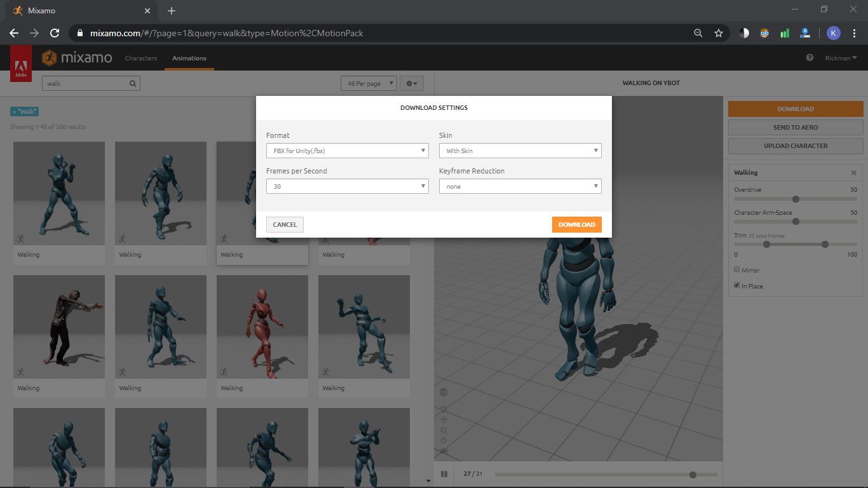The width and height of the screenshot is (868, 488).
Task: Go back to the previous browser page
Action: tap(14, 33)
